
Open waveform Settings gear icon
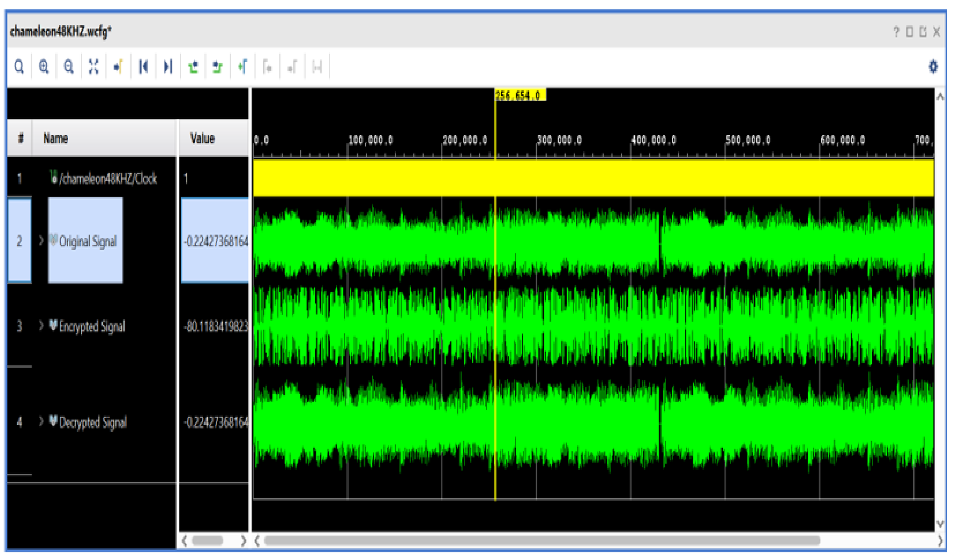point(933,67)
